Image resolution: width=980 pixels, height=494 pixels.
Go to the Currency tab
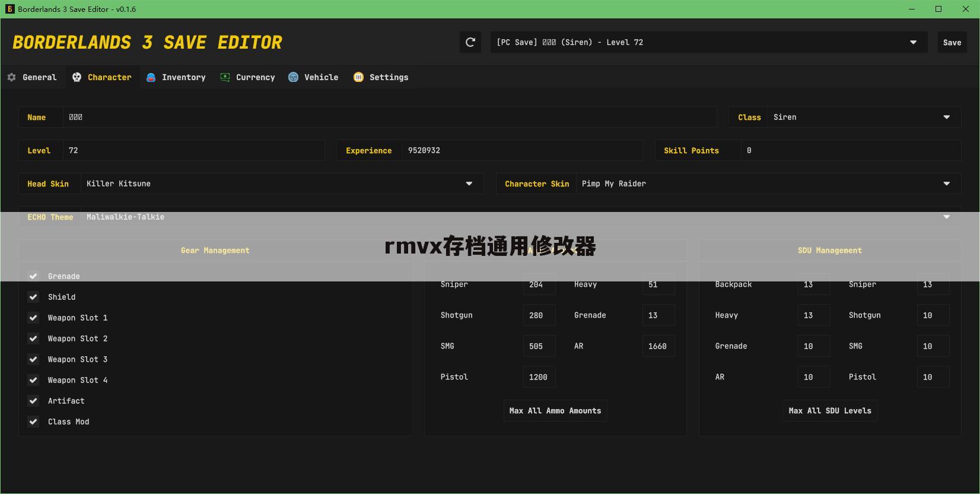pos(248,77)
